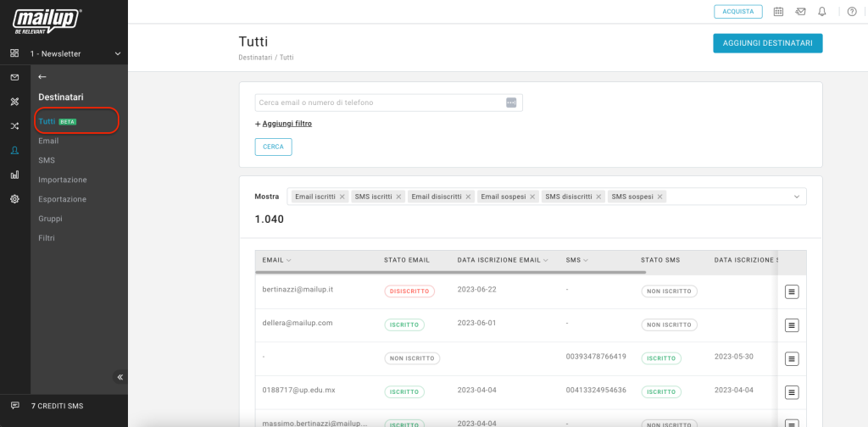Image resolution: width=868 pixels, height=427 pixels.
Task: Remove the 'Email iscritti' filter tag
Action: tap(342, 197)
